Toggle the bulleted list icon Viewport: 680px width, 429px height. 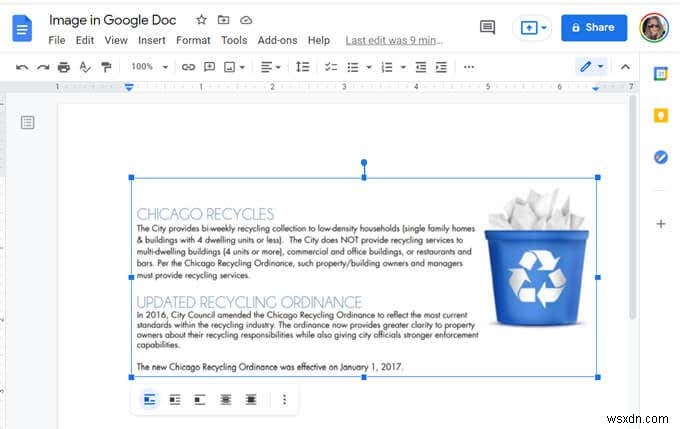[x=353, y=67]
